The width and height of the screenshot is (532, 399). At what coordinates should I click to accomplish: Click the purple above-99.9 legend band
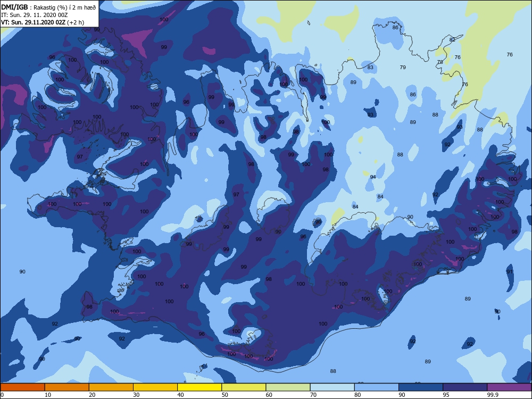click(x=509, y=387)
